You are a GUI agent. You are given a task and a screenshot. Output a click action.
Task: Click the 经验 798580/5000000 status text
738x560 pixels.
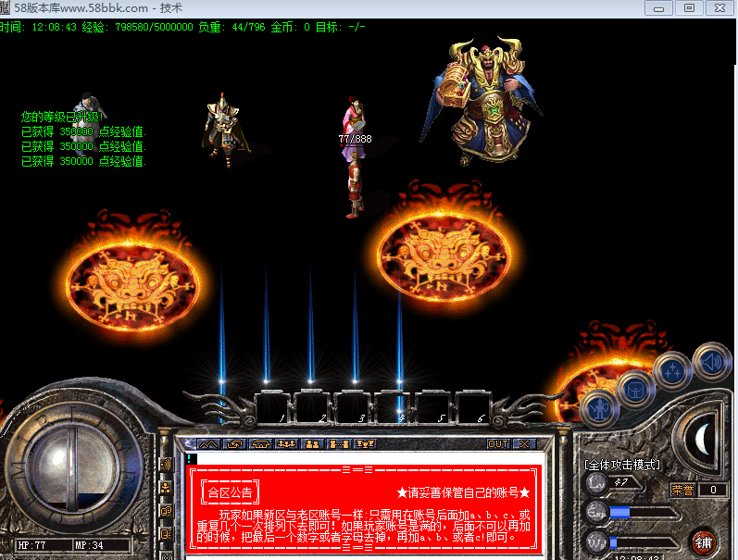tap(137, 27)
